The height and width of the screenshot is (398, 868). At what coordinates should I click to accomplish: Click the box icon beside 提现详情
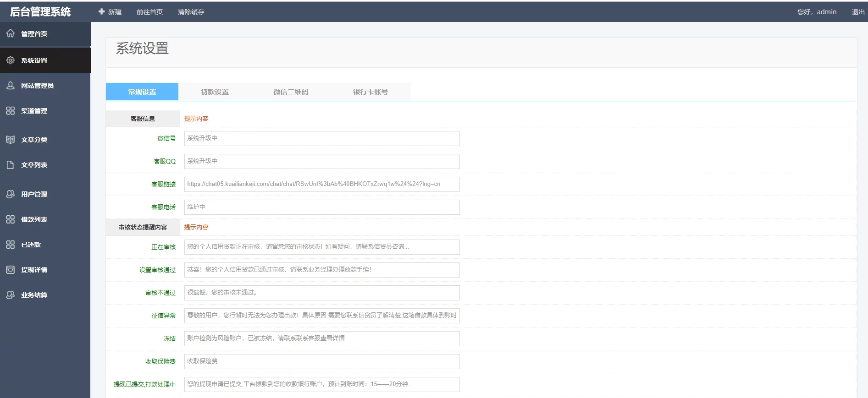11,270
